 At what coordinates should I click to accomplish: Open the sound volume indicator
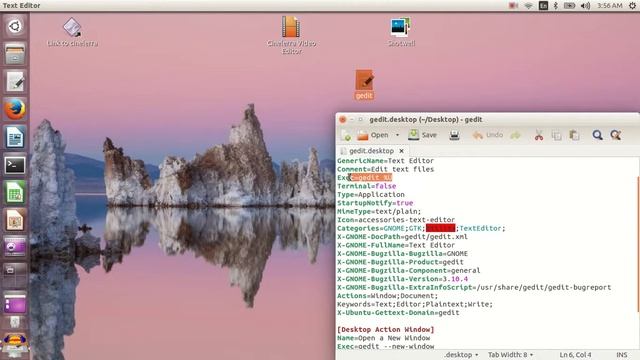(585, 6)
